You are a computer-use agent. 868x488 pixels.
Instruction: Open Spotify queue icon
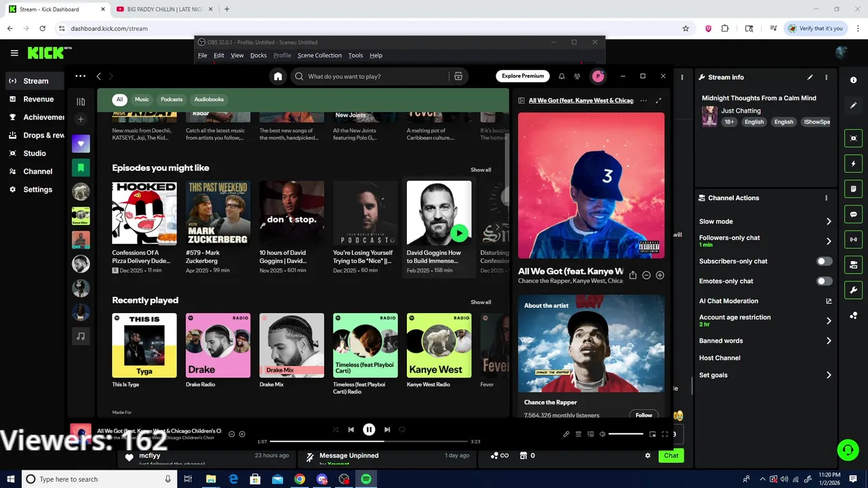tap(578, 434)
